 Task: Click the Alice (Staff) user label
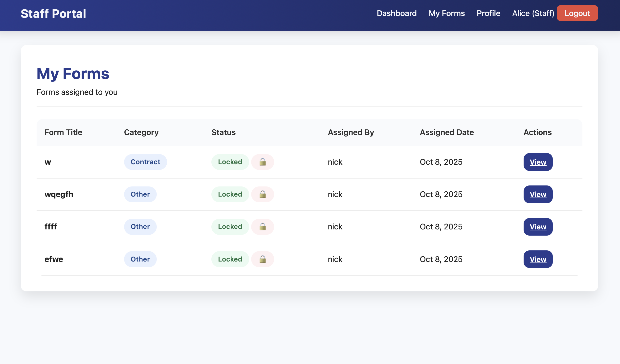pyautogui.click(x=533, y=13)
